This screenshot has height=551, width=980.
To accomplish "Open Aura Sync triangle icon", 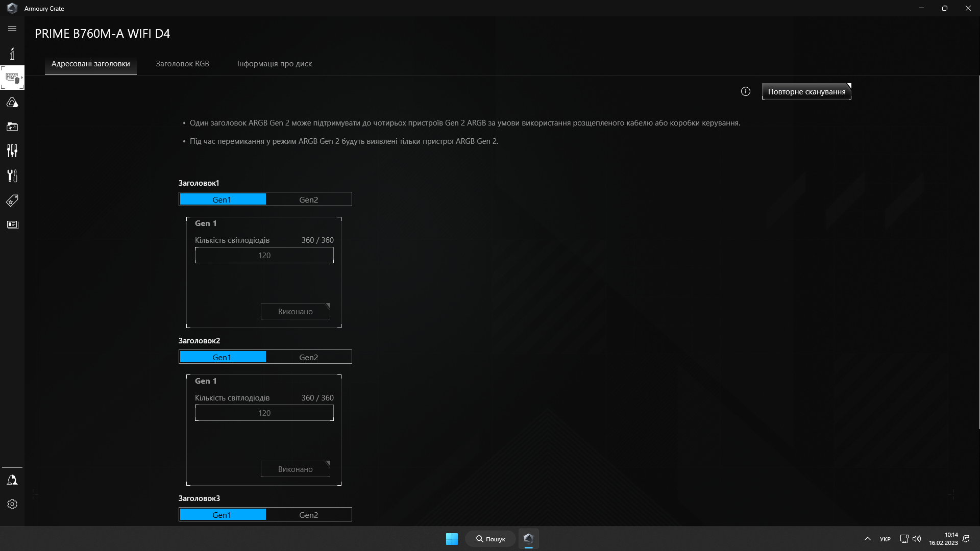I will click(x=12, y=103).
